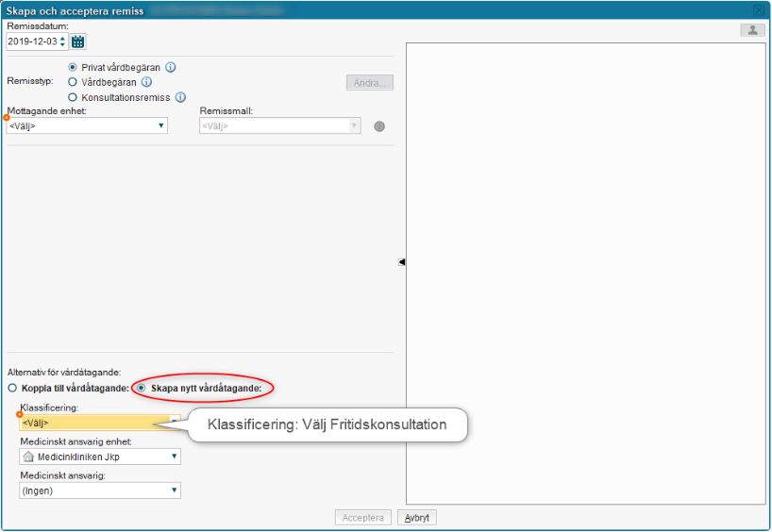This screenshot has height=532, width=772.
Task: Close the Skapa och acceptera remiss dialog
Action: [759, 9]
